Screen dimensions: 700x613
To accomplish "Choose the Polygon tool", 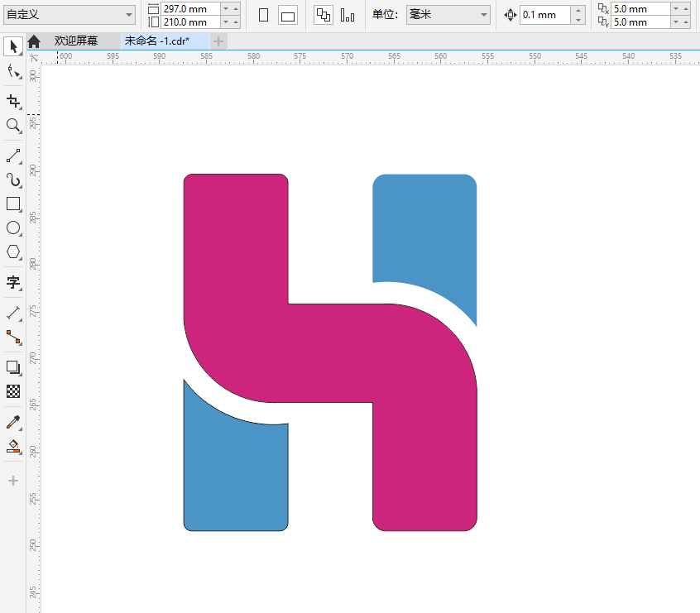I will [13, 252].
